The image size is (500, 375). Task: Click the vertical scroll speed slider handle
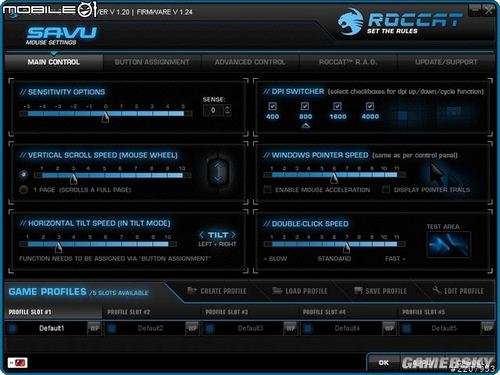click(73, 179)
